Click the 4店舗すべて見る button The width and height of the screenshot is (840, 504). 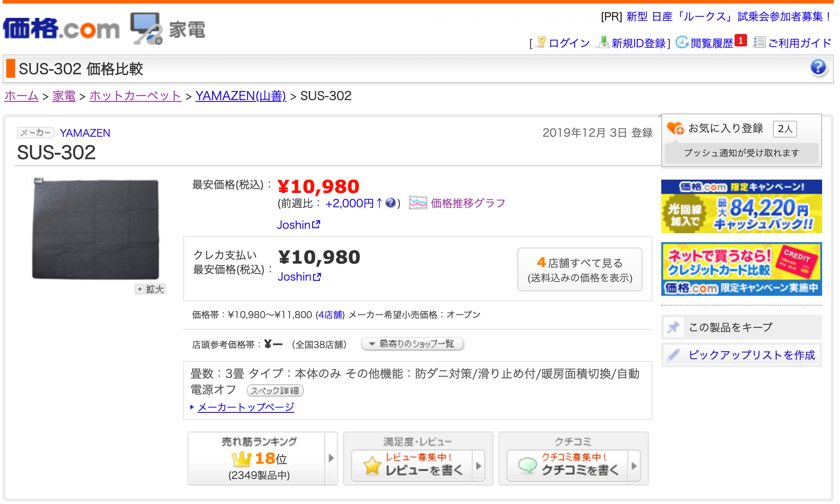coord(580,269)
